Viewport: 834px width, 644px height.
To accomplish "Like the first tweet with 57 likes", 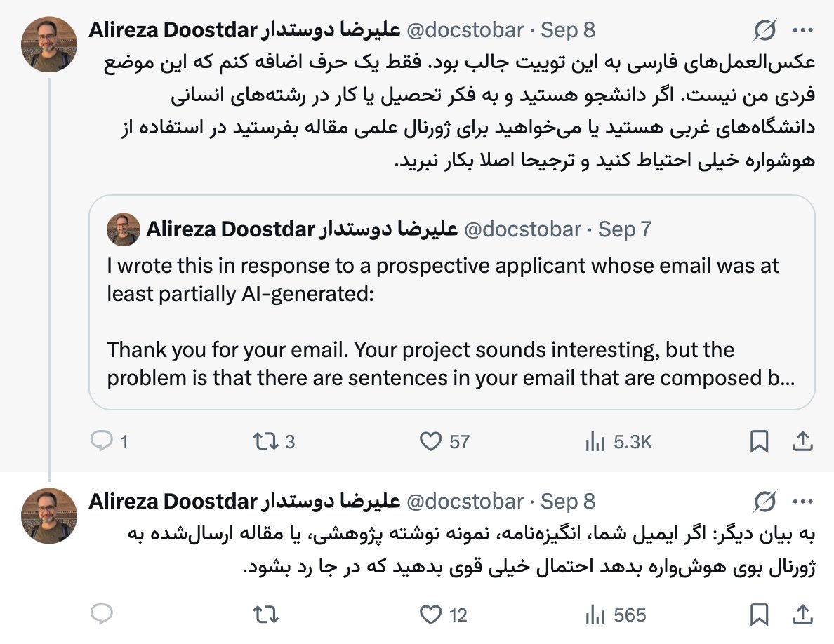I will coord(444,441).
